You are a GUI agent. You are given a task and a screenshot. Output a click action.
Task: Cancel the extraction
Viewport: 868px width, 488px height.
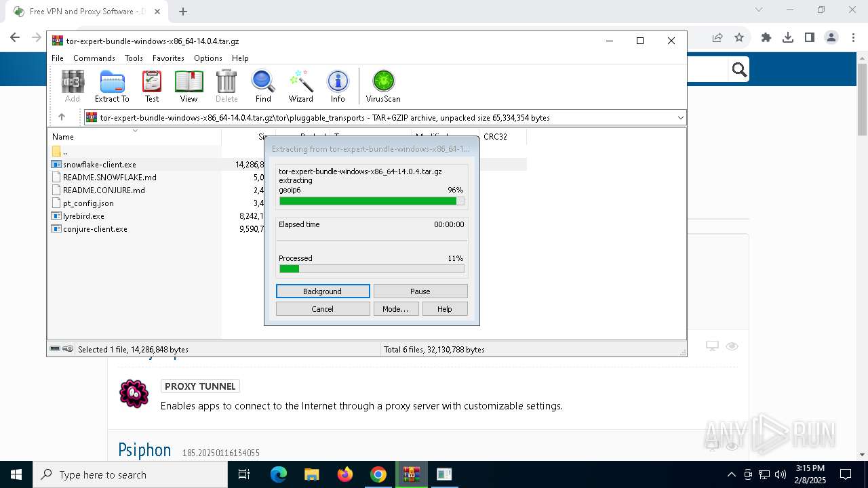[323, 309]
